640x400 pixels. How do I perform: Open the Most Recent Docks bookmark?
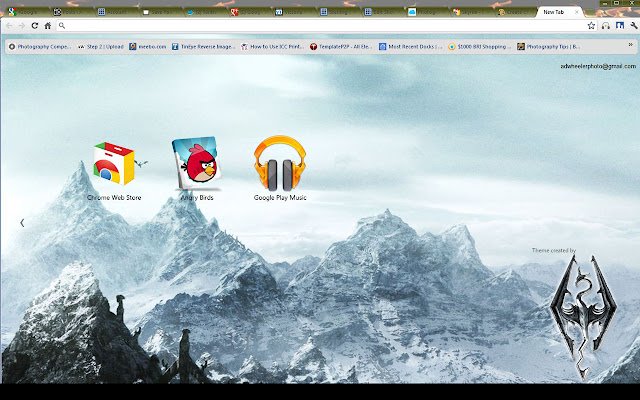click(x=411, y=47)
